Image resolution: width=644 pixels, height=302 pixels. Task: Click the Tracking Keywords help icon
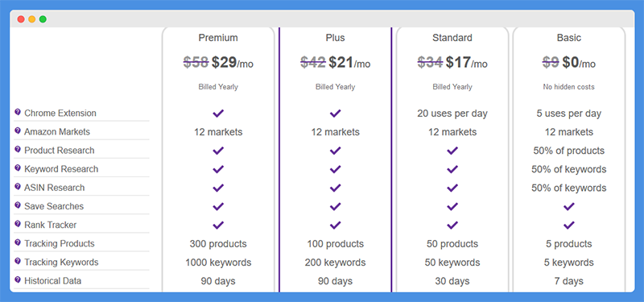18,261
